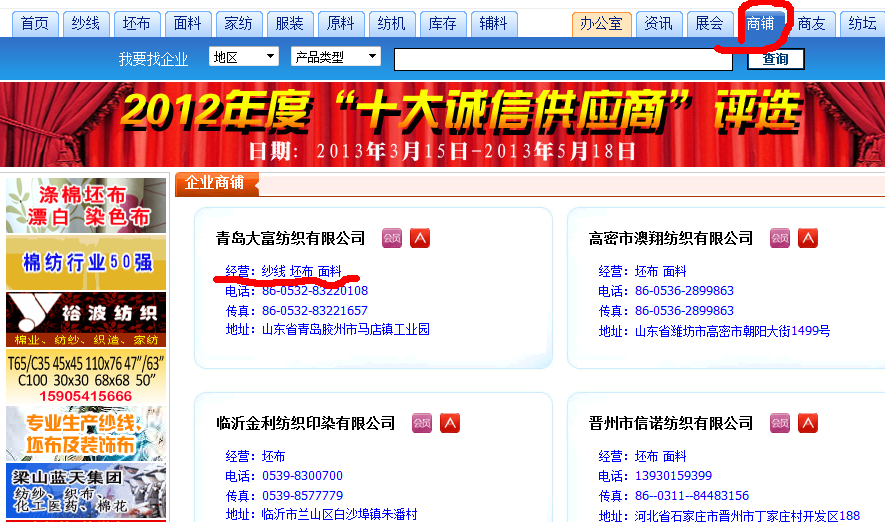This screenshot has height=522, width=885.
Task: Switch to the 商铺 tab
Action: point(760,24)
